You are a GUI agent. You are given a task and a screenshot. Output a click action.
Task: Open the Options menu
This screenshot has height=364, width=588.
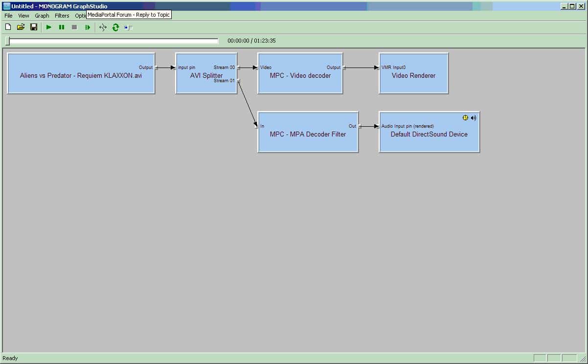[80, 16]
